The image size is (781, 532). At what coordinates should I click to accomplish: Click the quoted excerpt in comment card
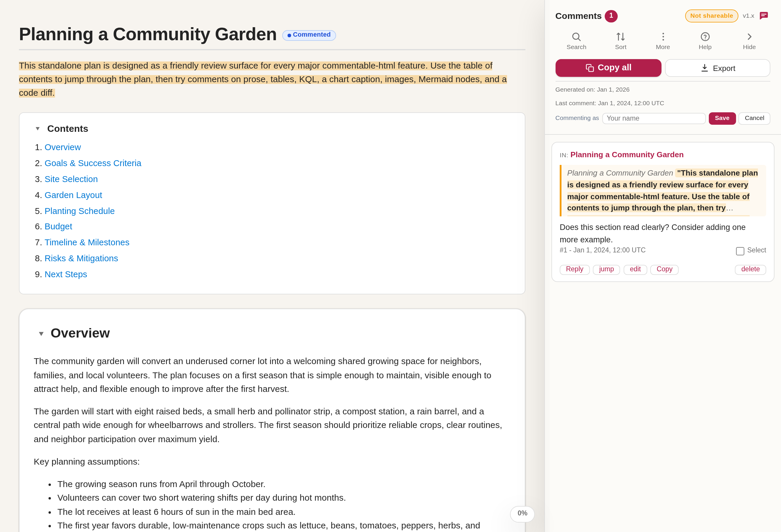coord(662,190)
